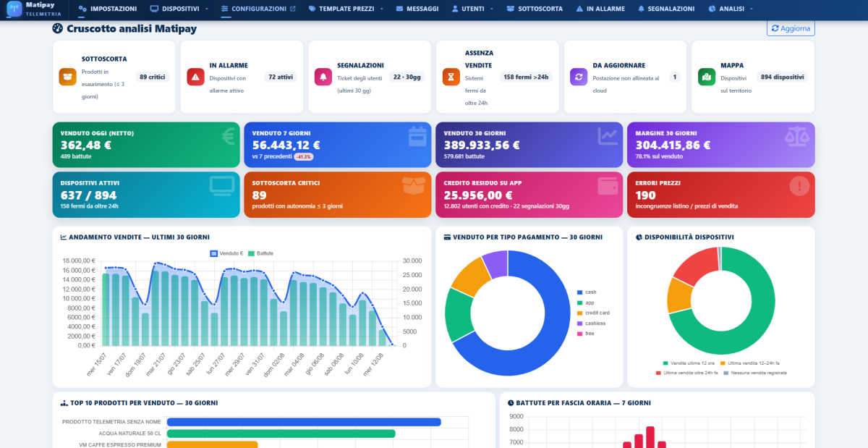Click the balance scale icon on Margine 30 Giorni tile
This screenshot has height=448, width=868.
(798, 135)
